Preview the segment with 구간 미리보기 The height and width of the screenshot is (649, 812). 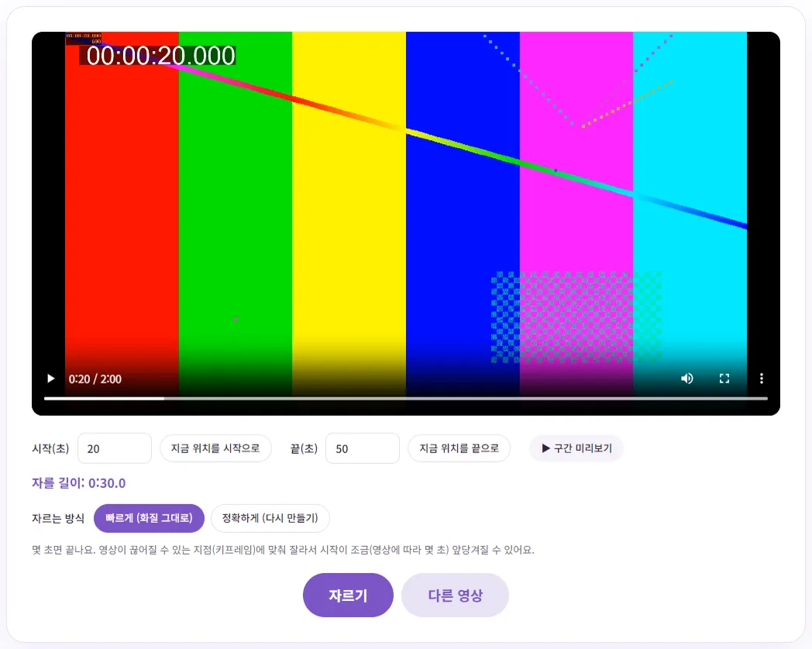[x=576, y=448]
